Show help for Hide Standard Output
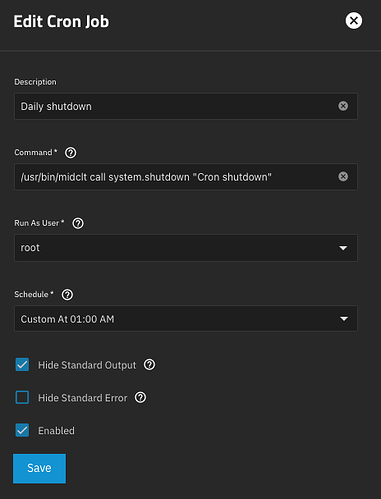The width and height of the screenshot is (381, 499). 149,365
